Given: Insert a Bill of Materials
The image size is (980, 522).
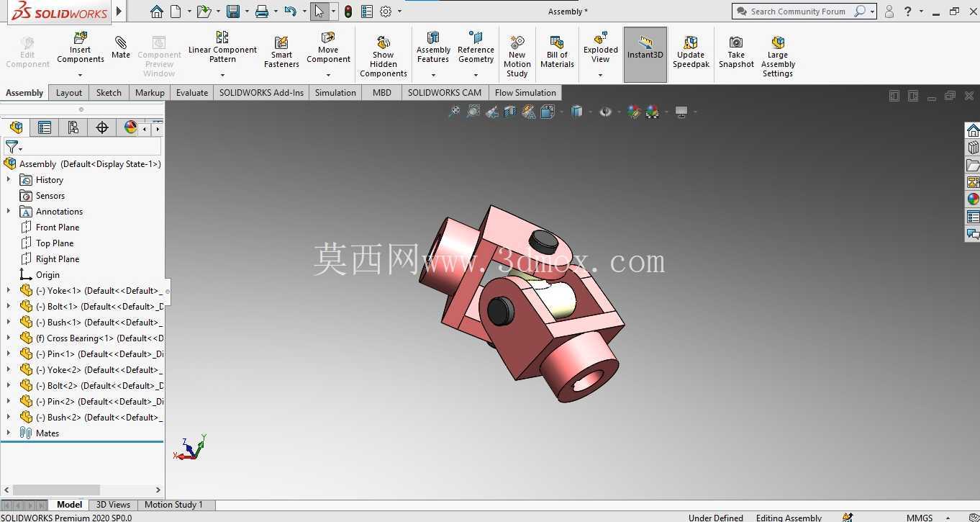Looking at the screenshot, I should coord(557,52).
